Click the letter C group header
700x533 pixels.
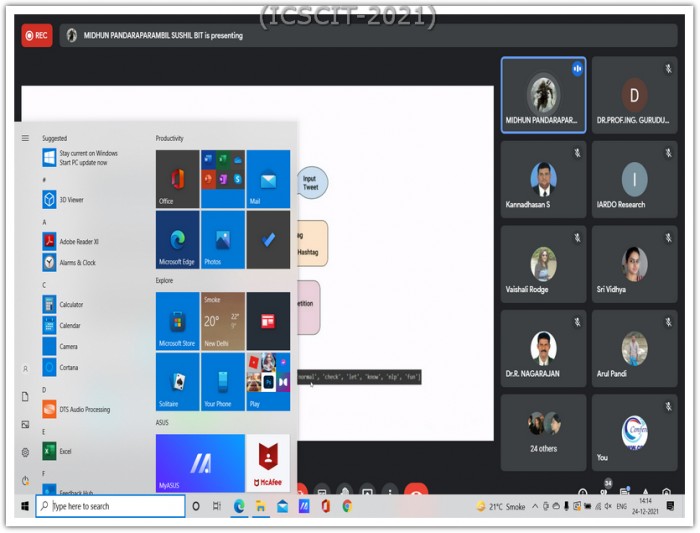(x=44, y=285)
